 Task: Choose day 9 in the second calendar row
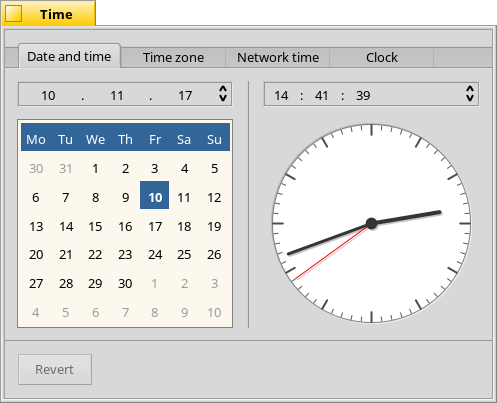[125, 198]
